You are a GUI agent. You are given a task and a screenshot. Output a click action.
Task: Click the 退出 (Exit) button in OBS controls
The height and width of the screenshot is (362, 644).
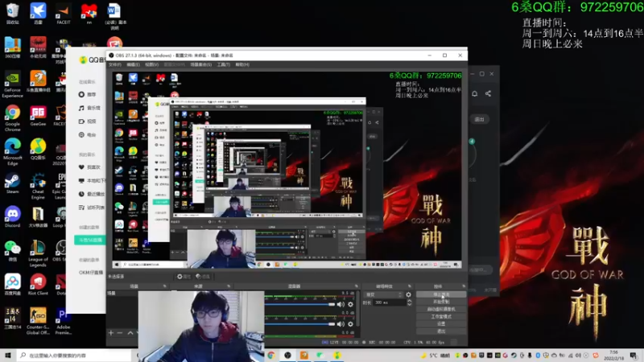[441, 331]
